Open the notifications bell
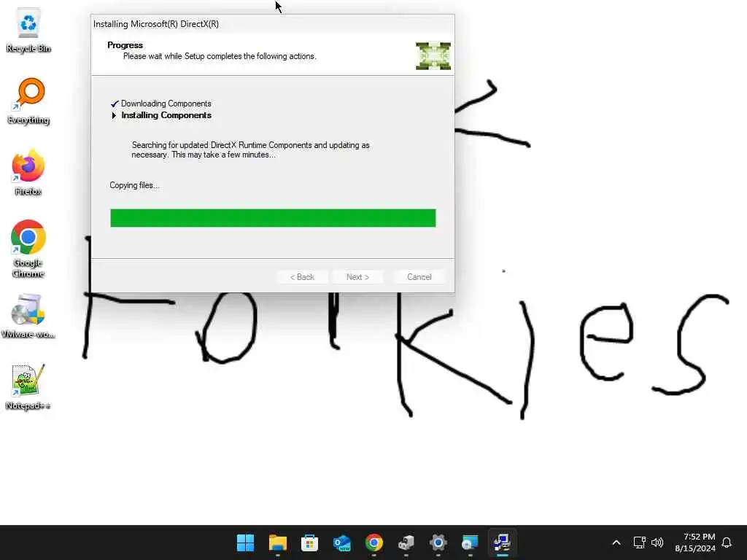 coord(727,542)
